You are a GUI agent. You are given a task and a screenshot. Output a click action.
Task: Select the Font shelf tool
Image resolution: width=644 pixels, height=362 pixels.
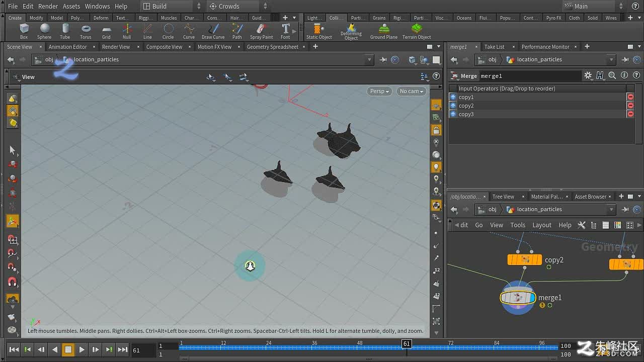[285, 31]
